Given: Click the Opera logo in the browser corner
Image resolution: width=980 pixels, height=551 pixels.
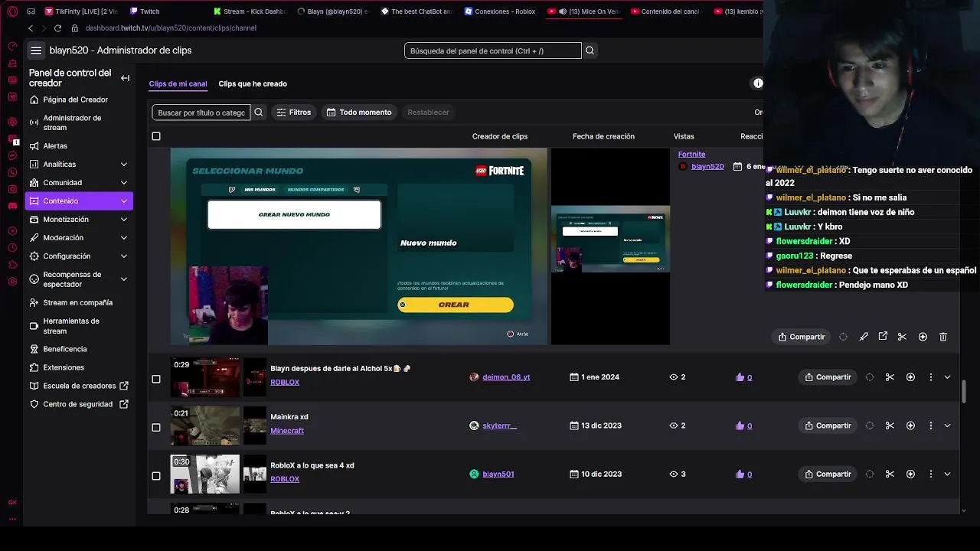Looking at the screenshot, I should click(12, 11).
